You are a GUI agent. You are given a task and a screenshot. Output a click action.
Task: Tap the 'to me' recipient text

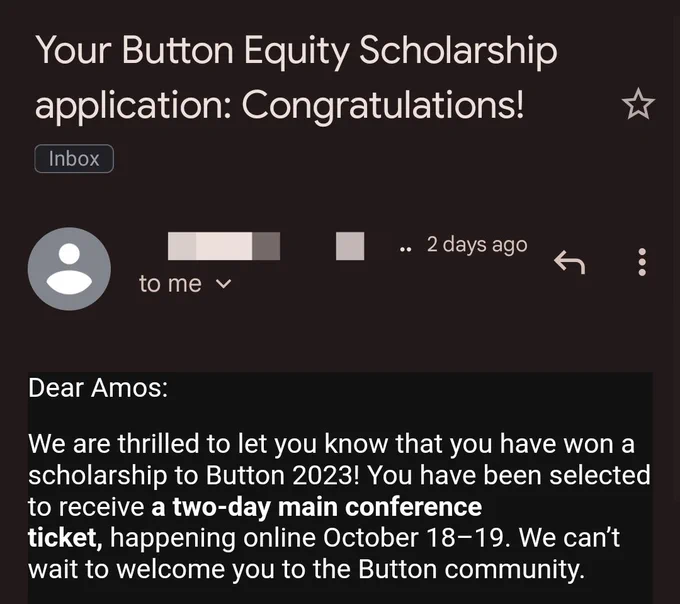[x=170, y=284]
